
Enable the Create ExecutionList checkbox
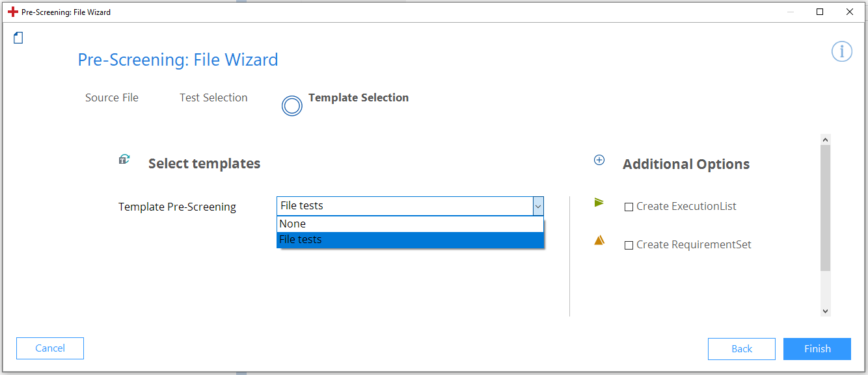pyautogui.click(x=629, y=207)
